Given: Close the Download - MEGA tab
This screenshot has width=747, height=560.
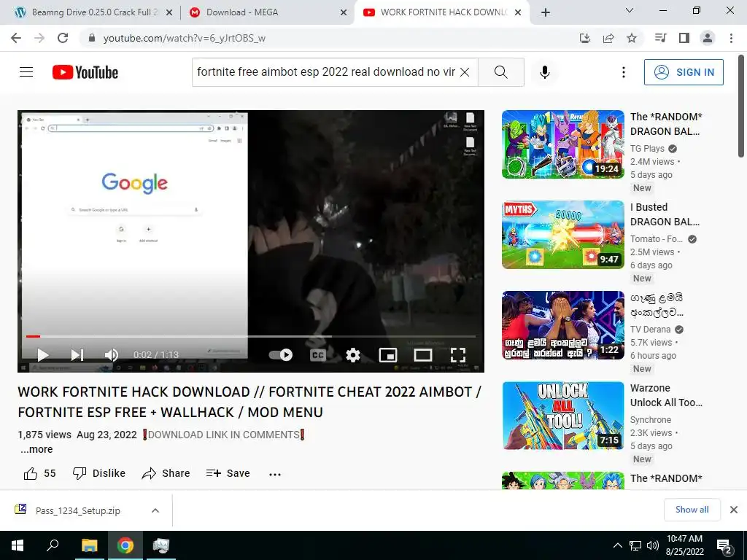Looking at the screenshot, I should pos(344,12).
